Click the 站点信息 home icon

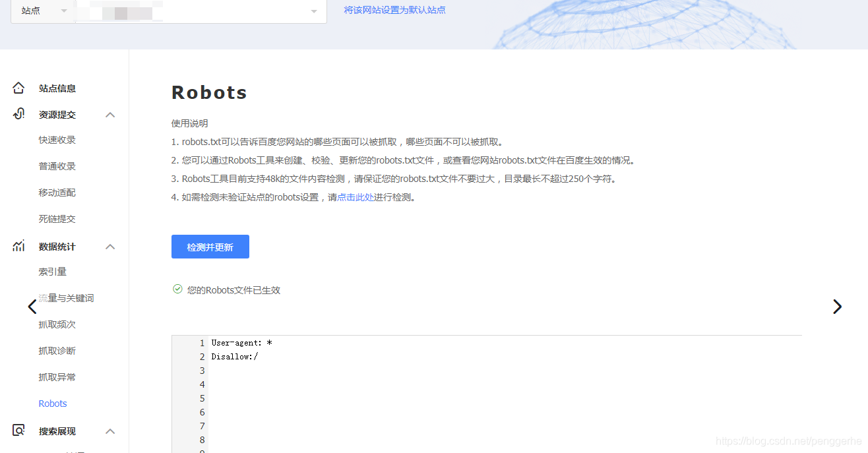(x=18, y=88)
